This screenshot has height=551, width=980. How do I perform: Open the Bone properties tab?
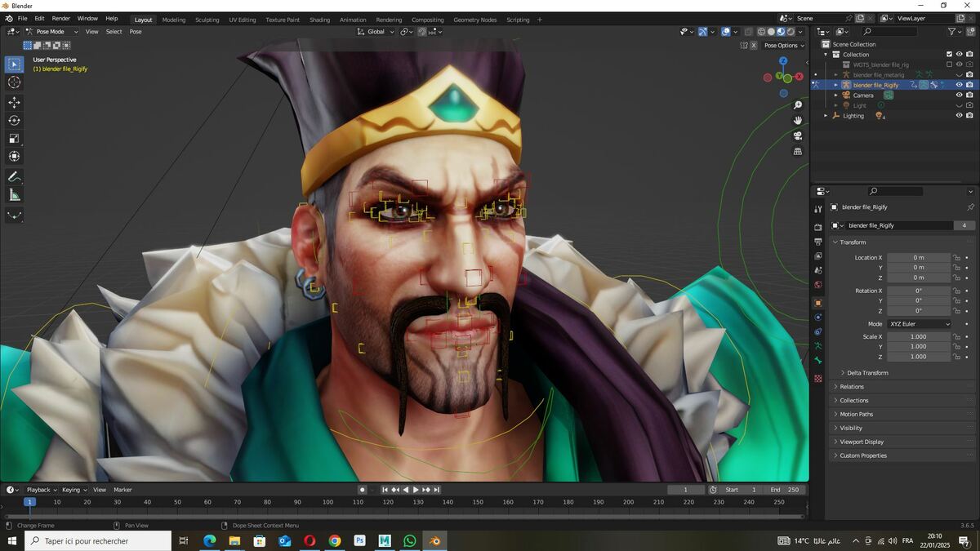coord(818,361)
